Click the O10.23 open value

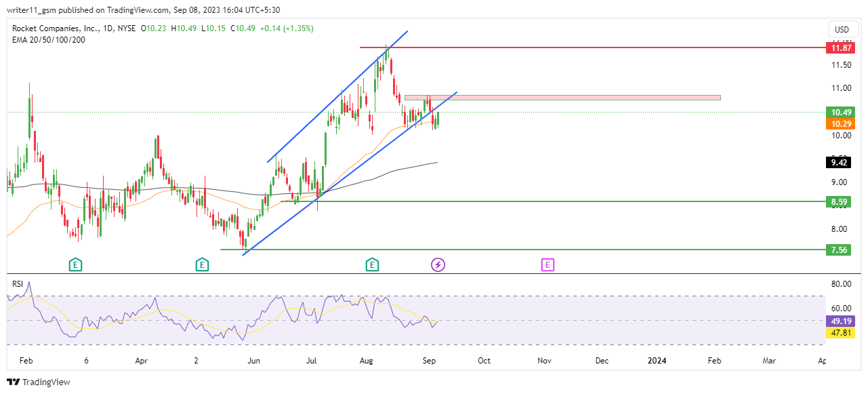point(154,28)
